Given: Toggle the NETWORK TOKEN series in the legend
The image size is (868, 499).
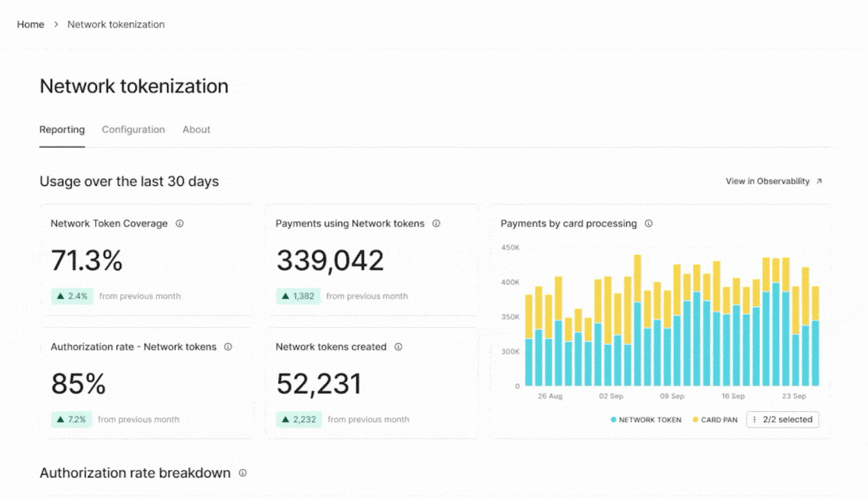Looking at the screenshot, I should pyautogui.click(x=645, y=419).
